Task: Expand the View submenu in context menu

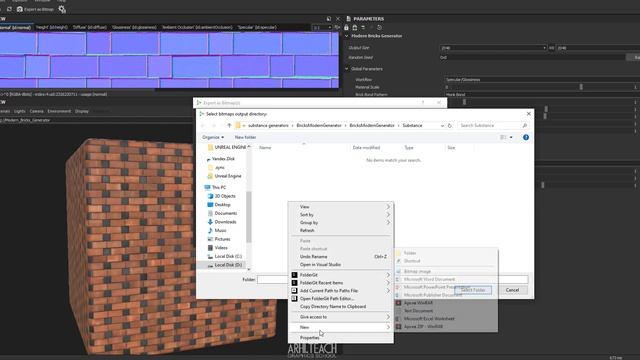Action: (x=341, y=207)
